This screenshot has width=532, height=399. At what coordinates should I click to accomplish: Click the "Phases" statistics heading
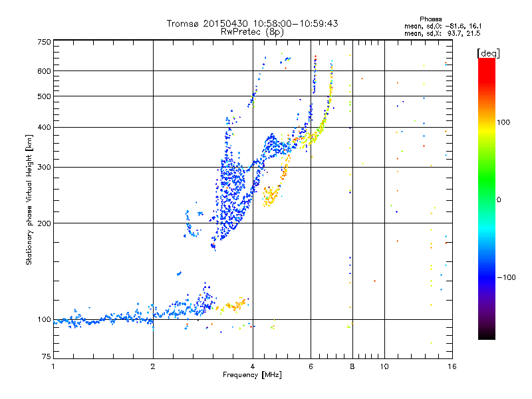430,19
